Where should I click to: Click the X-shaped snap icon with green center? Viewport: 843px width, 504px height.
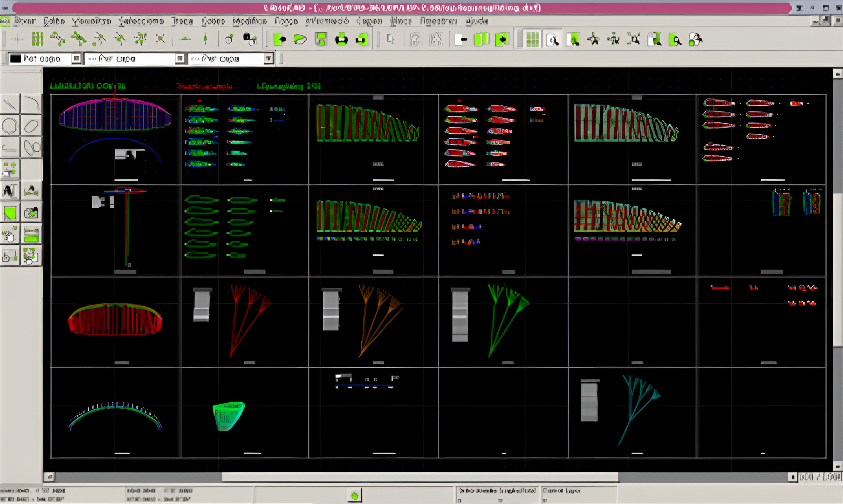(x=160, y=38)
